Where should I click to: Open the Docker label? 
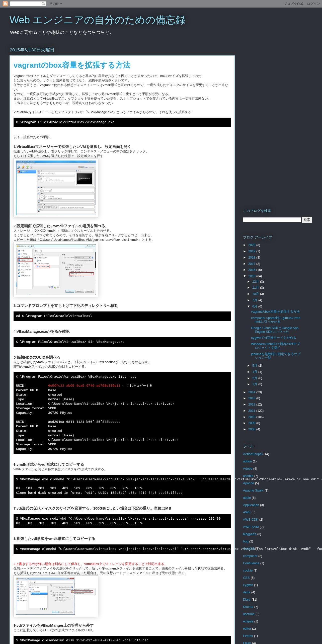coord(248,607)
